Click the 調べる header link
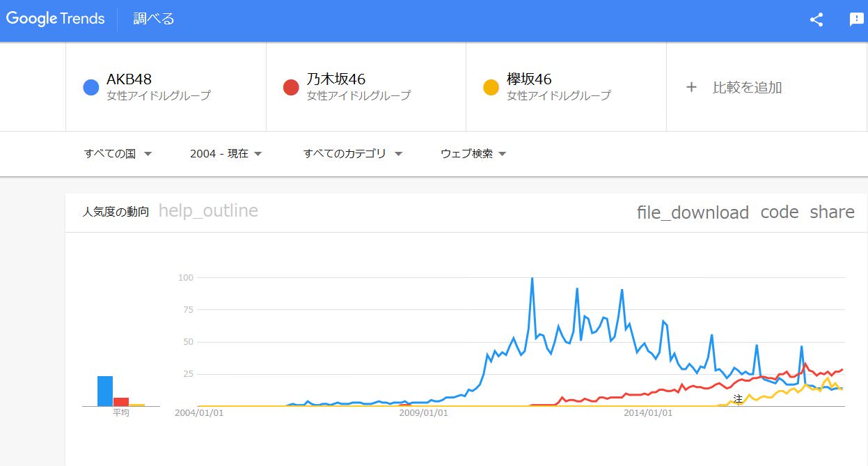The width and height of the screenshot is (868, 466). (x=154, y=19)
